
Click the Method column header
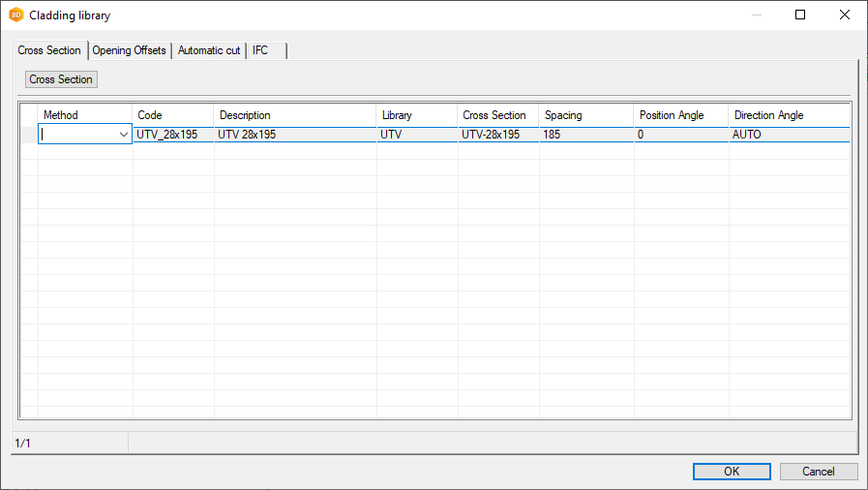point(84,115)
